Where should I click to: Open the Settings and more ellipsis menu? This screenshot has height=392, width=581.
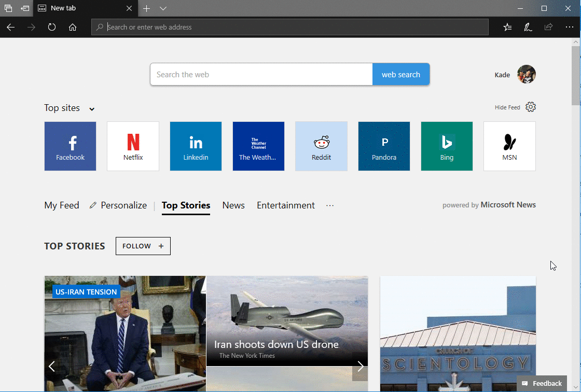[x=569, y=27]
